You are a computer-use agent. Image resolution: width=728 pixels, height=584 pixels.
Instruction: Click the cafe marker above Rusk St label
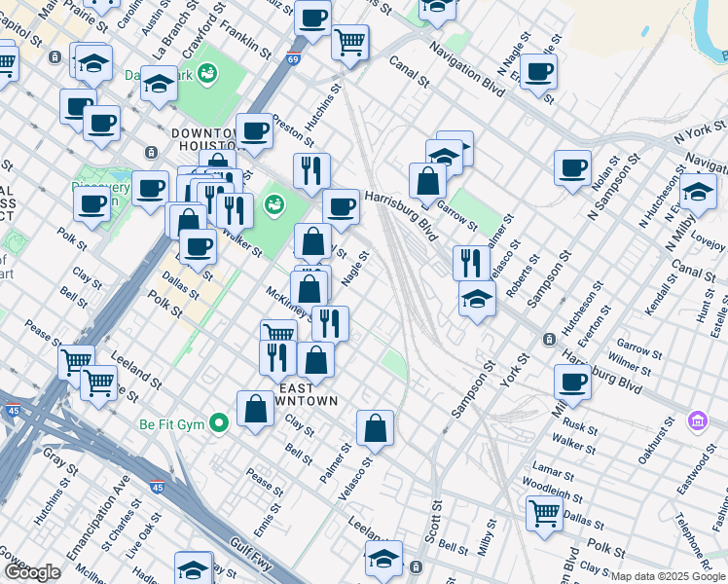point(572,384)
